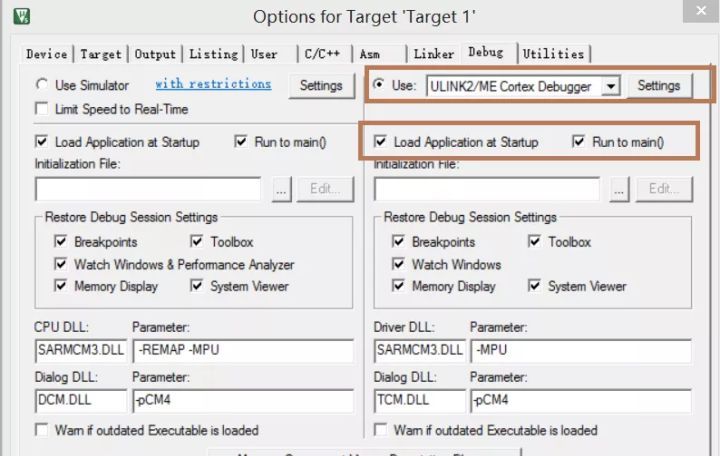Enable Limit Speed to Real-Time

click(x=42, y=108)
